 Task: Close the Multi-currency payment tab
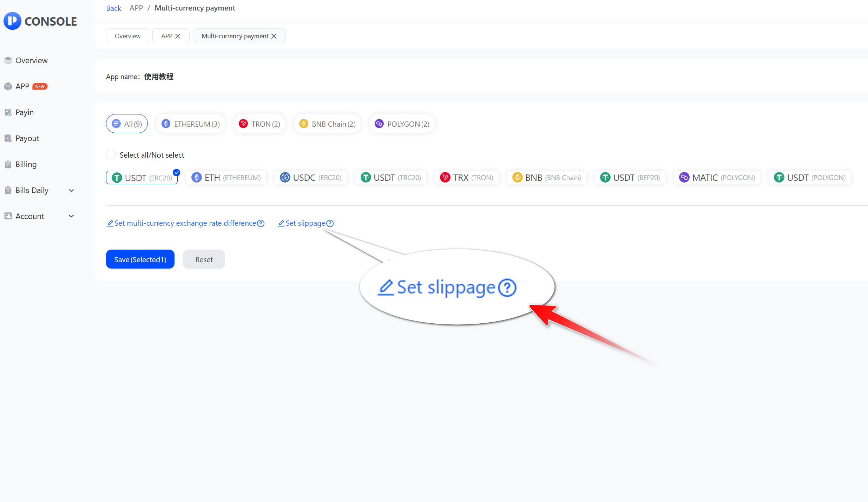[x=274, y=36]
